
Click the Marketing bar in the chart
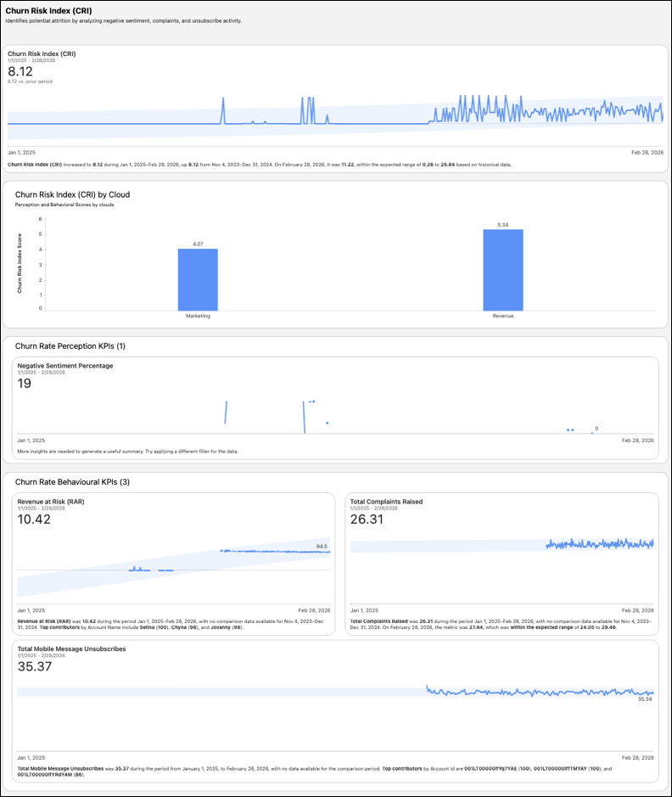(x=198, y=279)
